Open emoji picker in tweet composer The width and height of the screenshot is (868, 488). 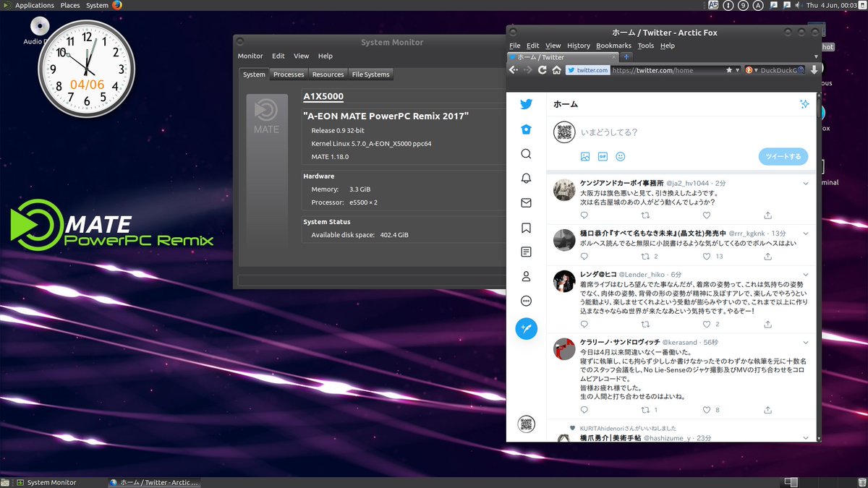620,156
